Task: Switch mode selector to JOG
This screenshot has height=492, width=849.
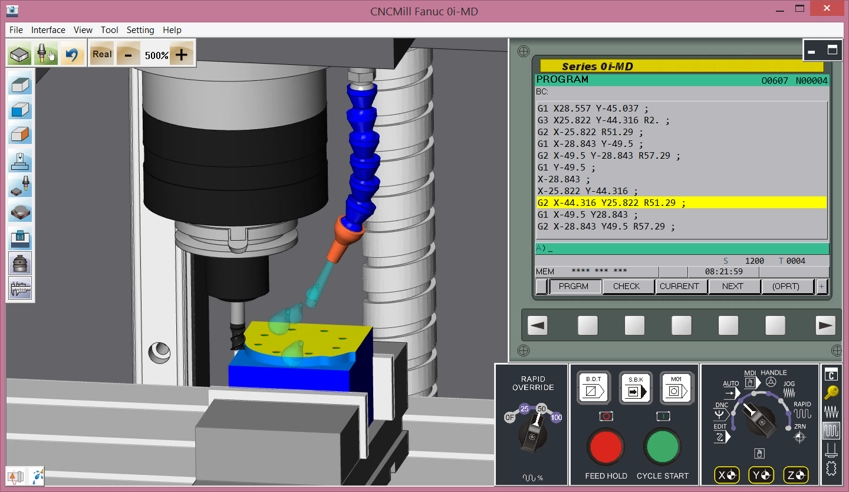Action: (x=789, y=389)
